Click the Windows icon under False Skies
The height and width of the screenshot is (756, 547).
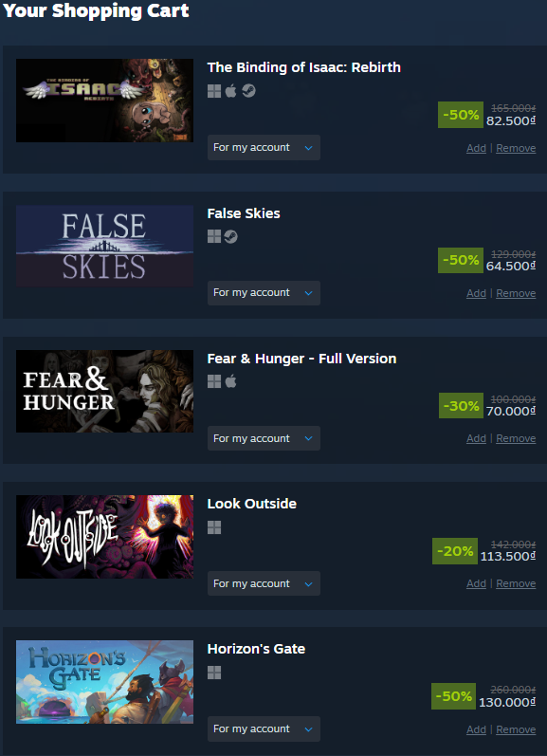coord(214,236)
